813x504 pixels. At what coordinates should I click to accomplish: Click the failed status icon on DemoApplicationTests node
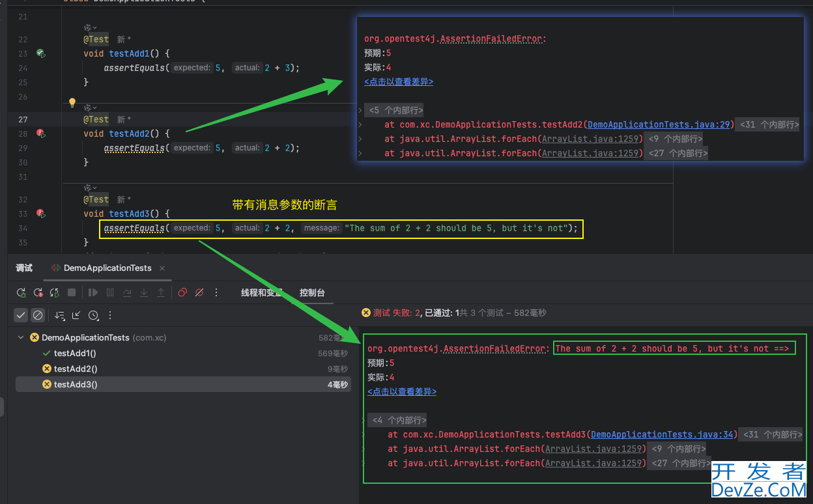pyautogui.click(x=35, y=337)
